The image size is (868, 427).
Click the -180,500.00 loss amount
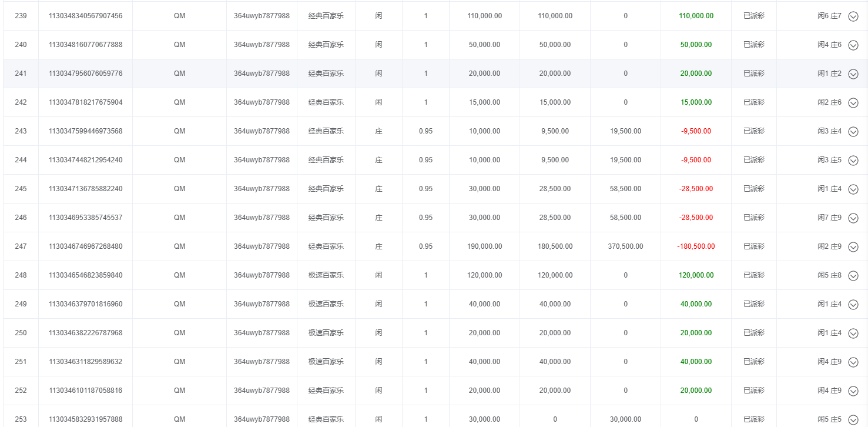[x=696, y=246]
